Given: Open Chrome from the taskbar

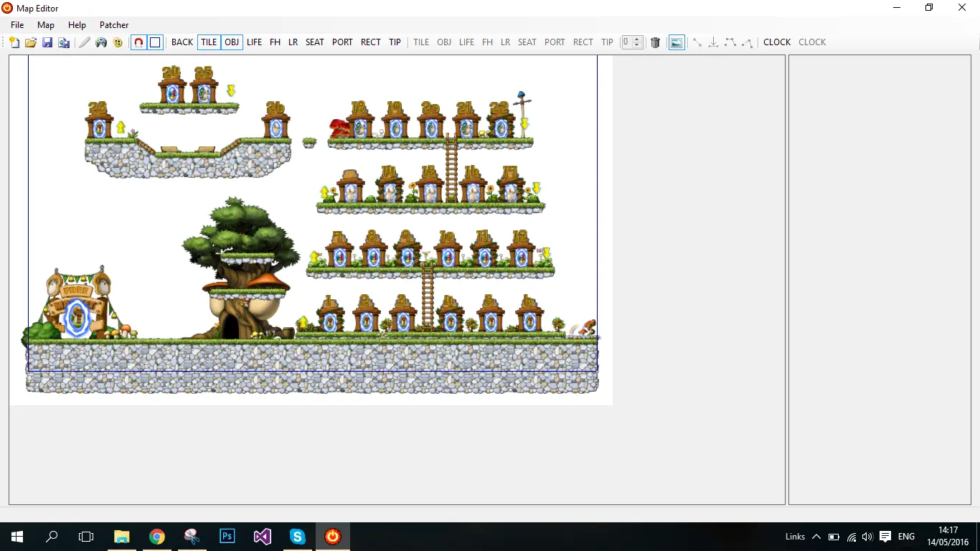Looking at the screenshot, I should tap(157, 537).
